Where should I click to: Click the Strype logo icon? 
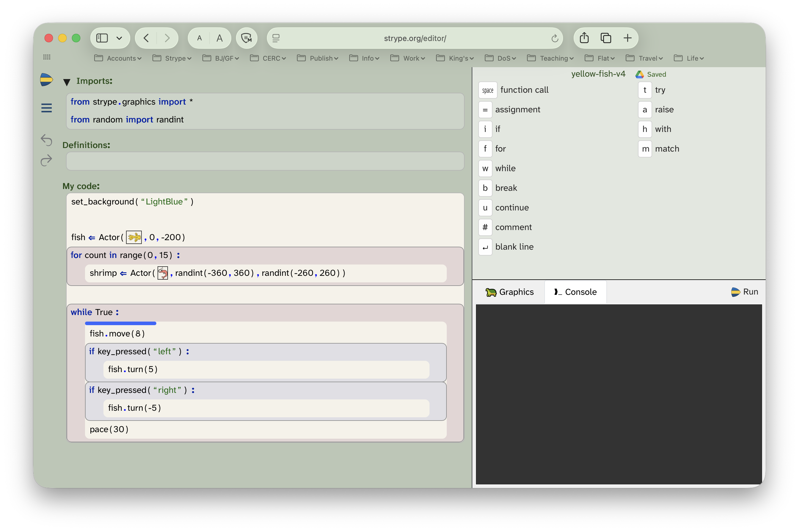click(46, 80)
